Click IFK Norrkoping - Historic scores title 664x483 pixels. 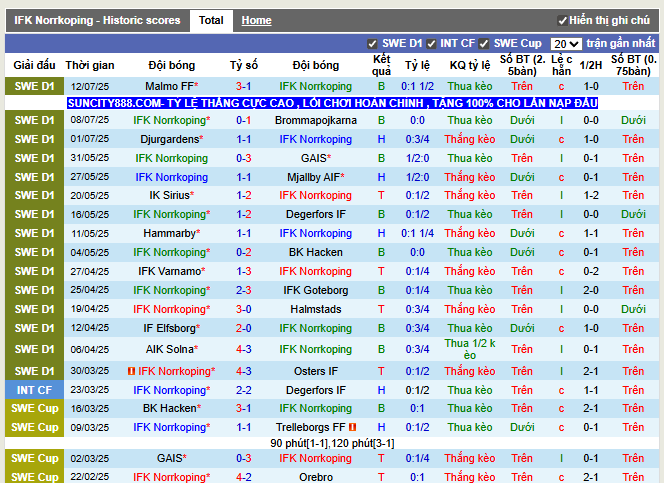point(97,20)
